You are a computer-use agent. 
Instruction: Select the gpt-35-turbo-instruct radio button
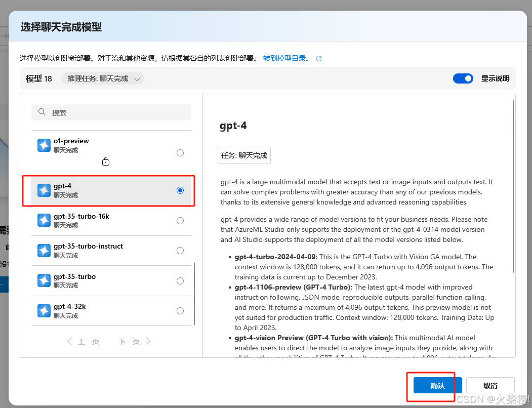pyautogui.click(x=180, y=251)
